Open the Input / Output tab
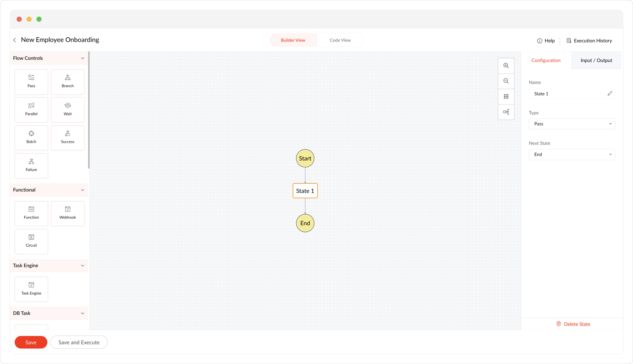 [x=596, y=60]
